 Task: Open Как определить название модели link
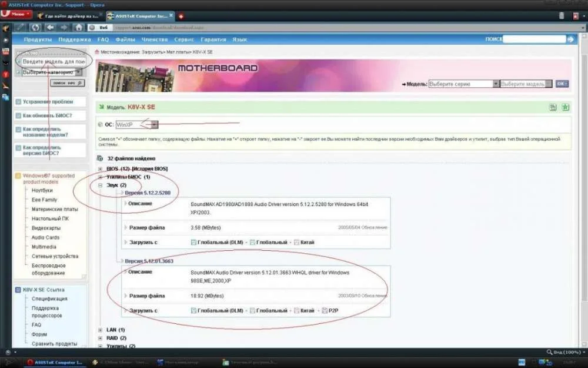click(x=45, y=132)
